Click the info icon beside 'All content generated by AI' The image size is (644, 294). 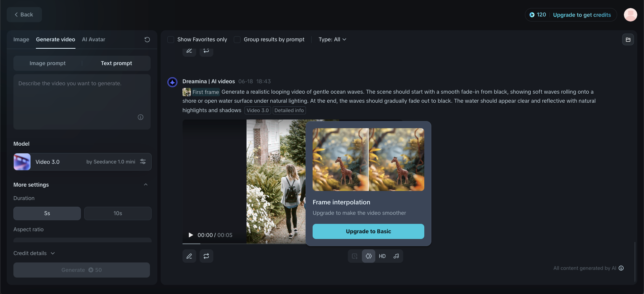pos(621,268)
